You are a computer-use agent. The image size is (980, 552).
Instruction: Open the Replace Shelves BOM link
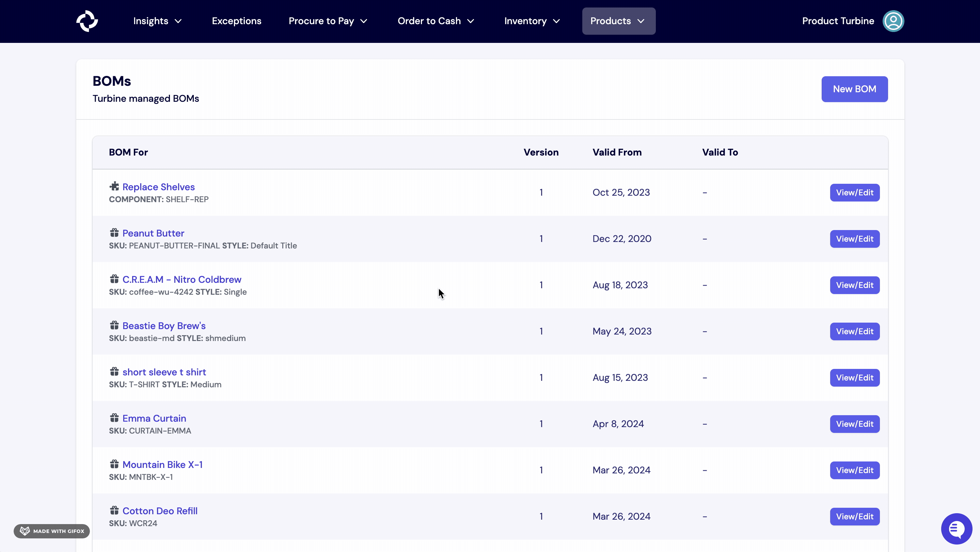[158, 186]
